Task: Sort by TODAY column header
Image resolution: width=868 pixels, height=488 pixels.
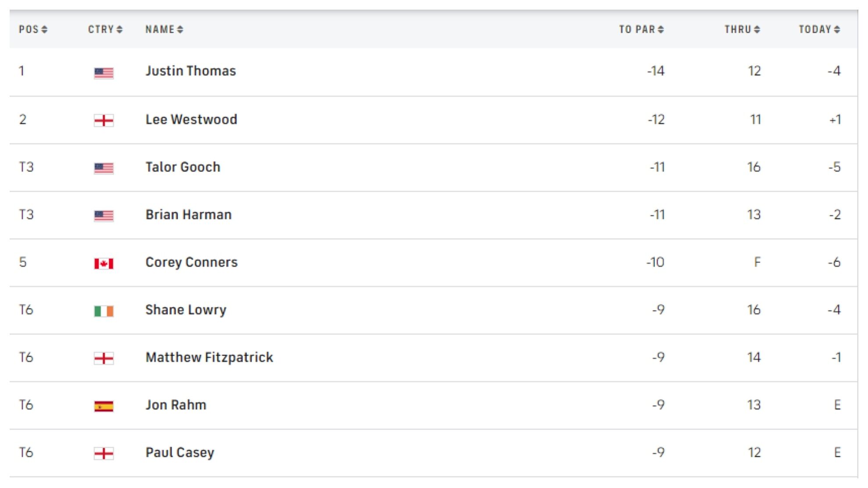Action: point(819,29)
